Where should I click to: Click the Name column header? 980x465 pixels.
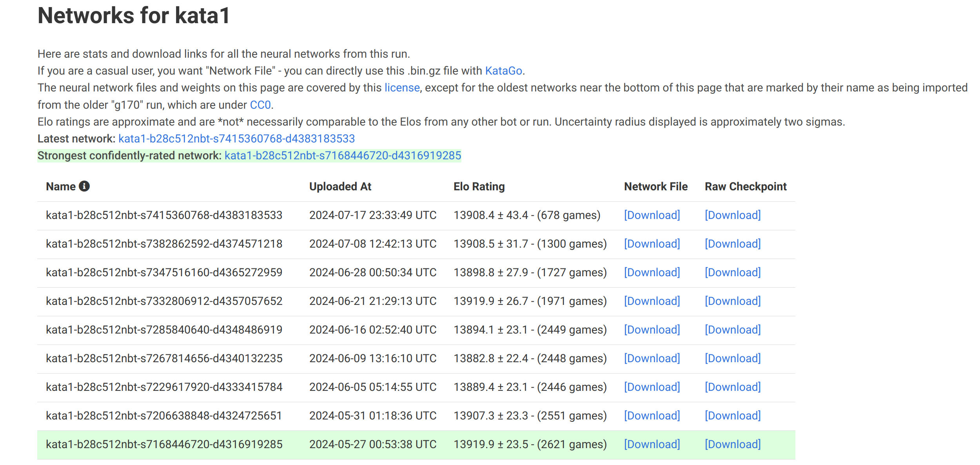[61, 186]
